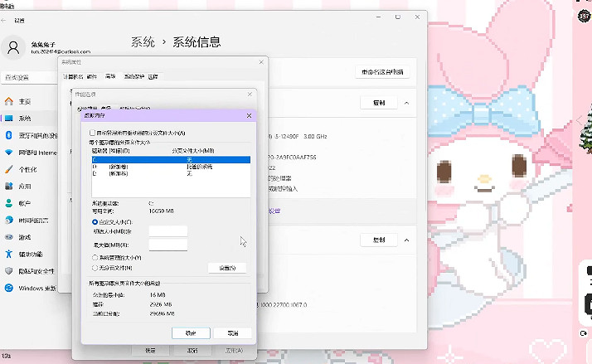Viewport: 592px width, 364px height.
Task: Switch to 高级 tab in 系统属性
Action: tap(110, 76)
